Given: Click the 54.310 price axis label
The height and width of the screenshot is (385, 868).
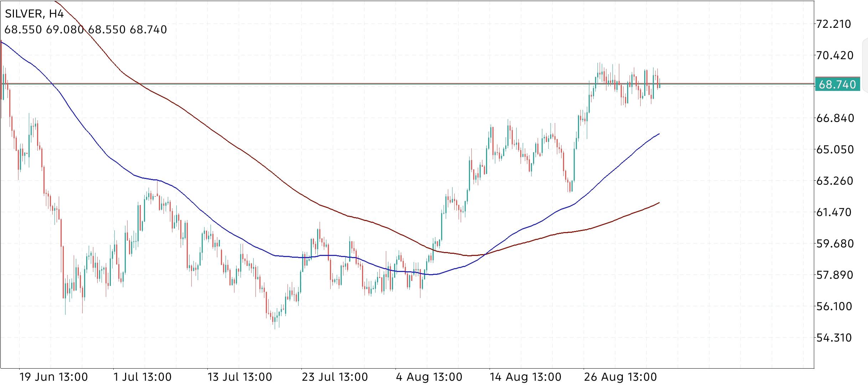Looking at the screenshot, I should click(834, 338).
